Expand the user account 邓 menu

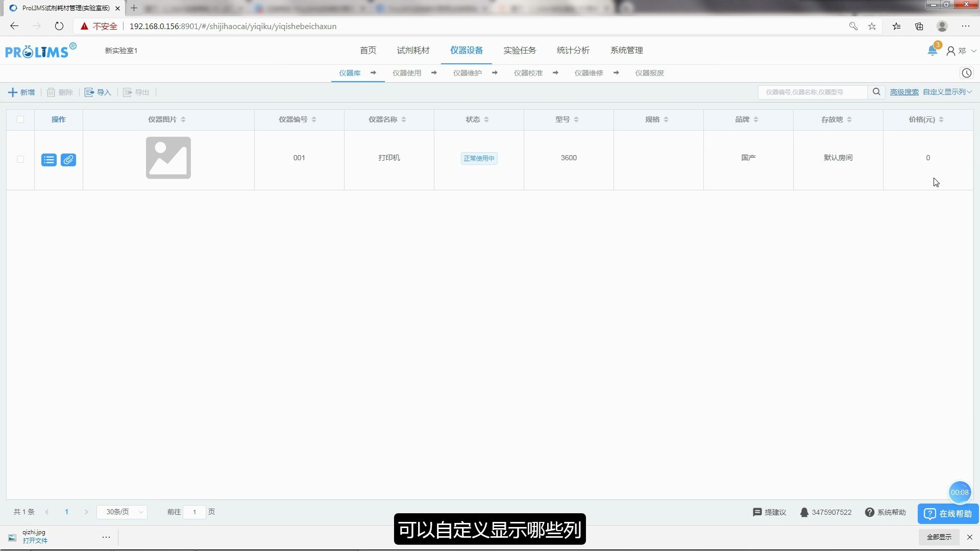(x=962, y=51)
